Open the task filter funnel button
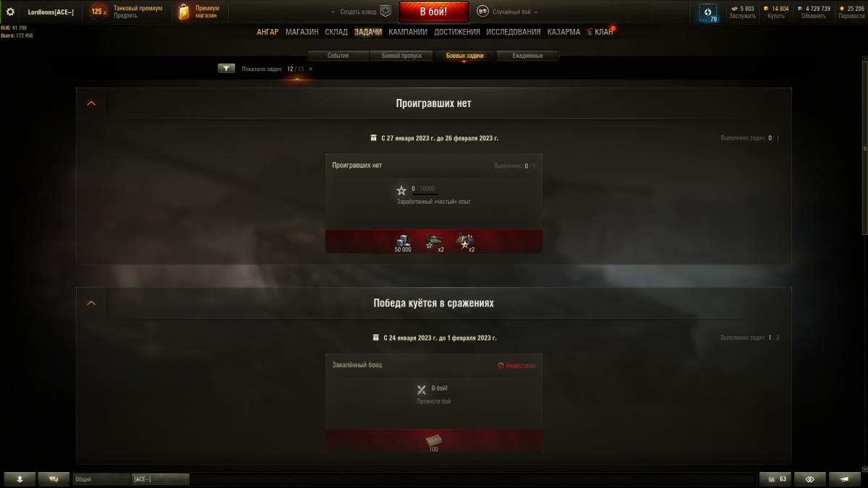868x488 pixels. 226,69
